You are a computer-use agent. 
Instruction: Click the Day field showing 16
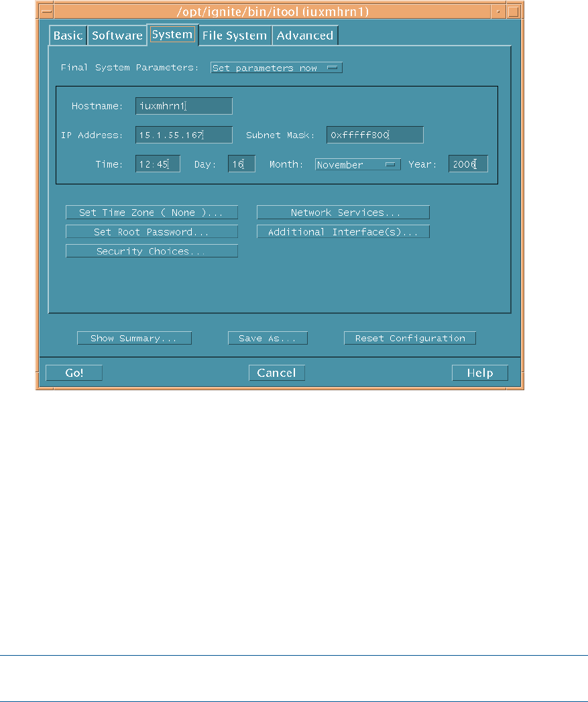pos(242,164)
